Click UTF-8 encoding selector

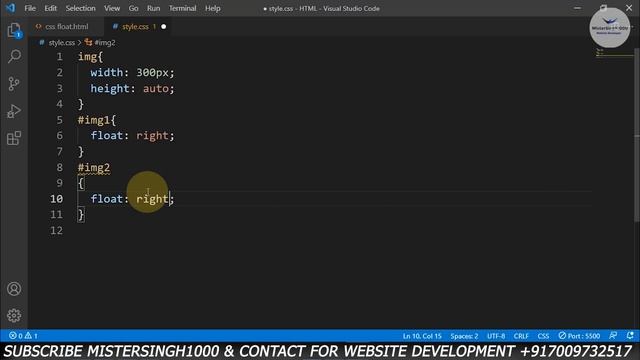pos(496,336)
